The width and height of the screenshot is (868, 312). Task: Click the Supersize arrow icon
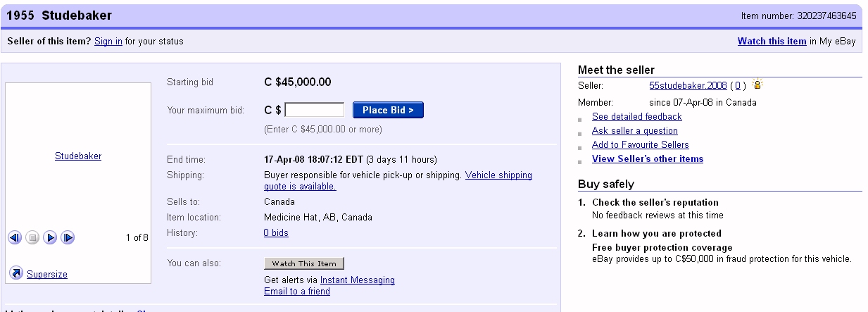click(16, 273)
